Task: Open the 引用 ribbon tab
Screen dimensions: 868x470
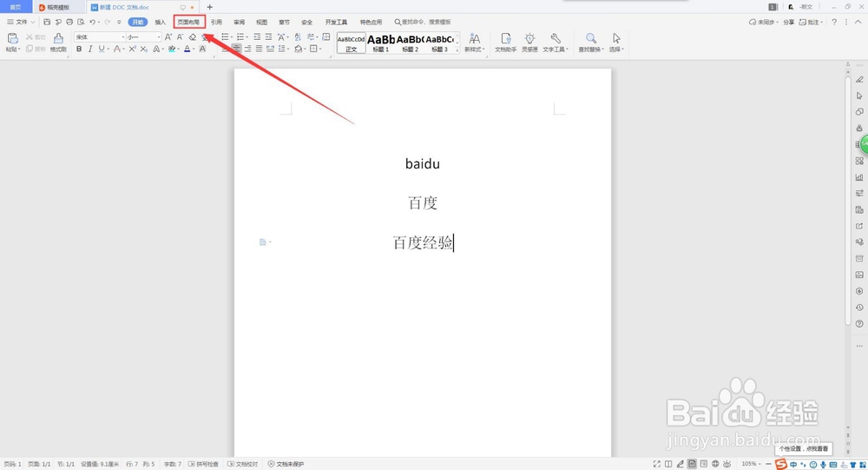Action: coord(216,23)
